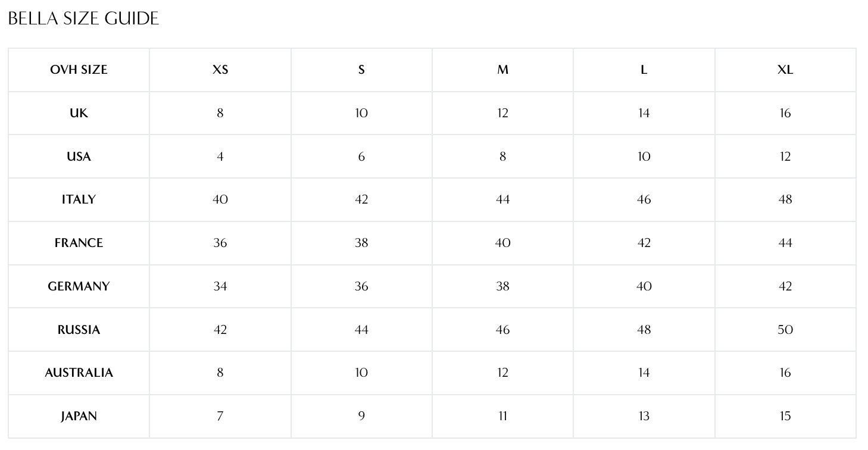Click the Bella Size Guide heading
The height and width of the screenshot is (450, 868).
pos(83,18)
